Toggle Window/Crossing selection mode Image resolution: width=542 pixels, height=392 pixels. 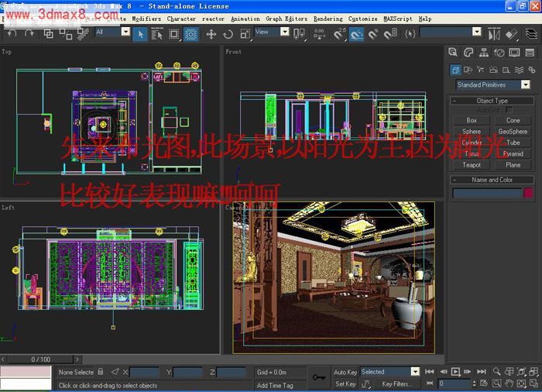tap(190, 34)
